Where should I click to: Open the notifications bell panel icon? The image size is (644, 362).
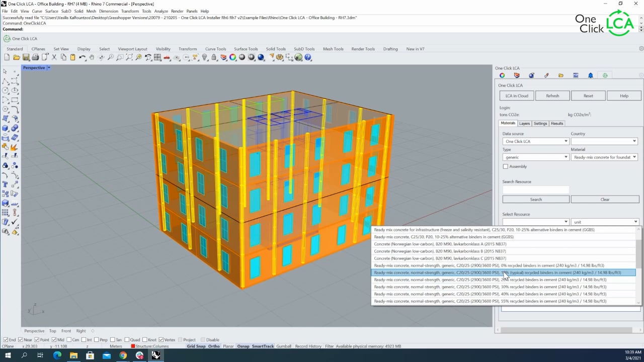tap(591, 75)
